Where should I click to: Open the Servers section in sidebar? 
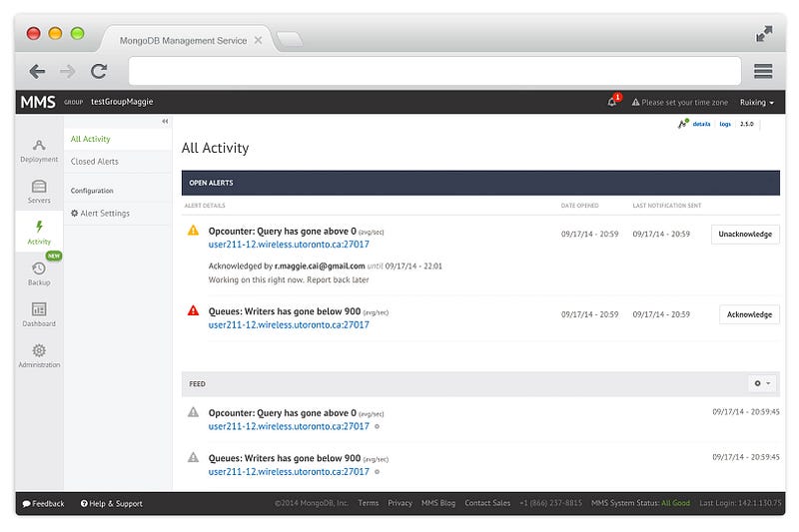click(x=39, y=192)
